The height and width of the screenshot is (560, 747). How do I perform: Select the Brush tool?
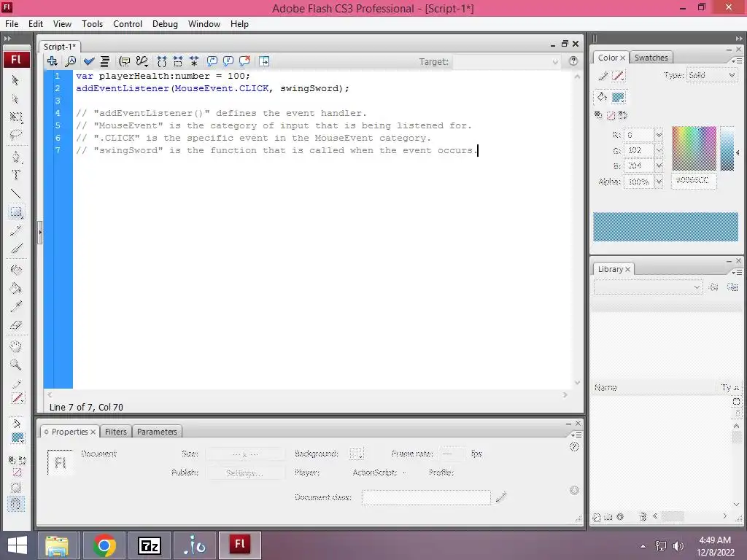pos(16,248)
